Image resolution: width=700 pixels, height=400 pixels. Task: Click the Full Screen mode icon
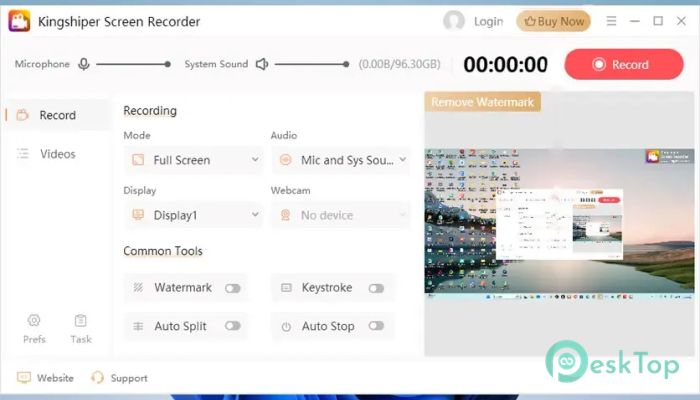click(x=138, y=160)
